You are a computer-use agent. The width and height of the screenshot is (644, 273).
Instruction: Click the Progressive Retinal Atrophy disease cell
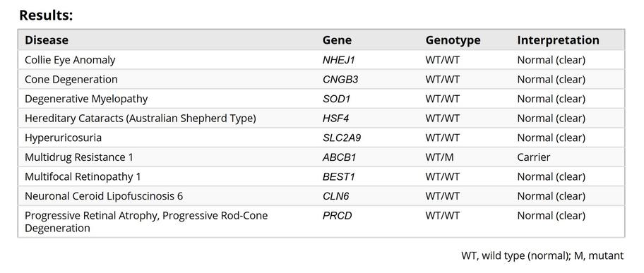click(x=146, y=222)
